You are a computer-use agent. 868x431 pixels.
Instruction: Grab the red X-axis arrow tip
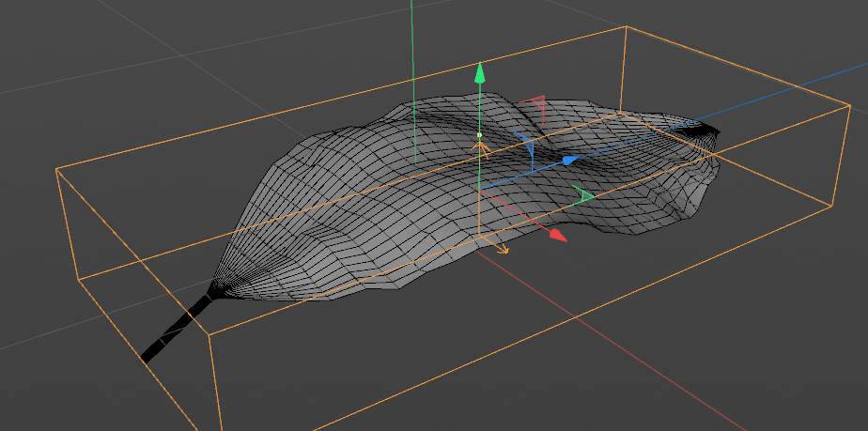click(558, 235)
